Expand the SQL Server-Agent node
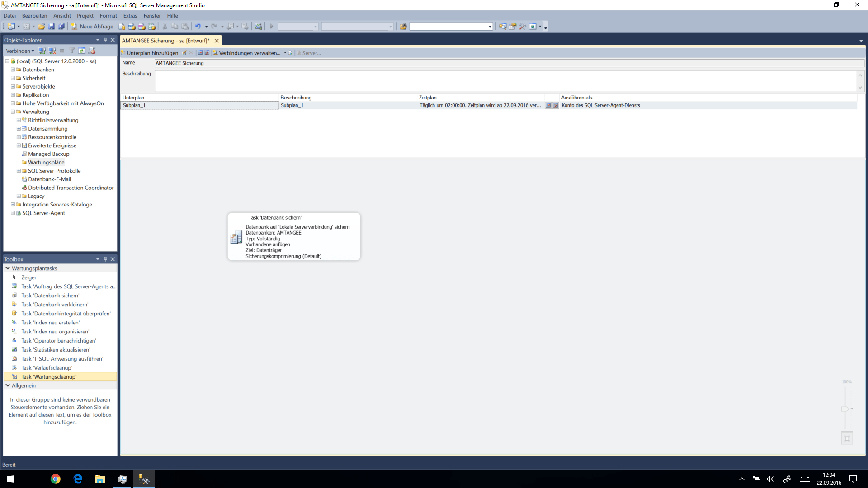868x488 pixels. pyautogui.click(x=13, y=213)
